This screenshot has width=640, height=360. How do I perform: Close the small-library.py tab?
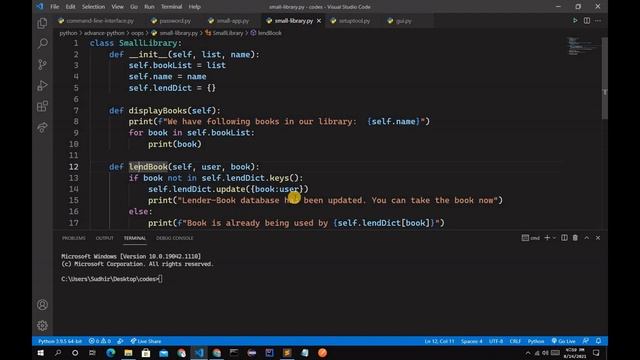click(x=319, y=20)
